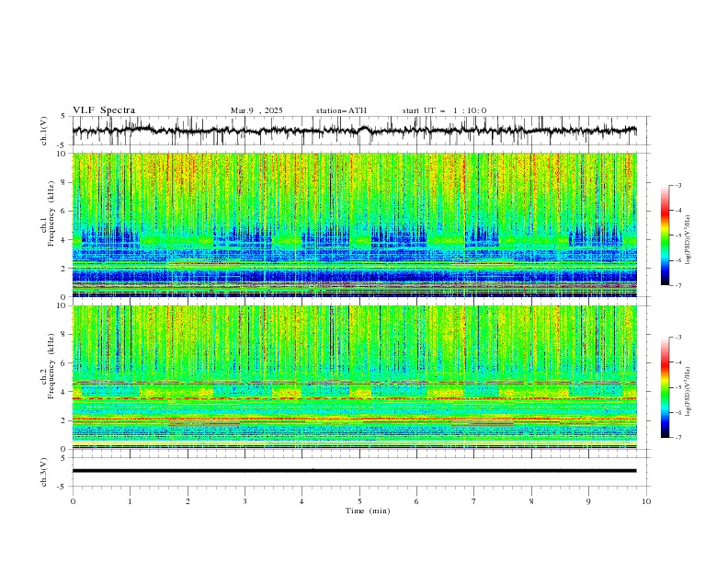The image size is (728, 563).
Task: Click the "VLF Spectra" title text
Action: pos(104,110)
